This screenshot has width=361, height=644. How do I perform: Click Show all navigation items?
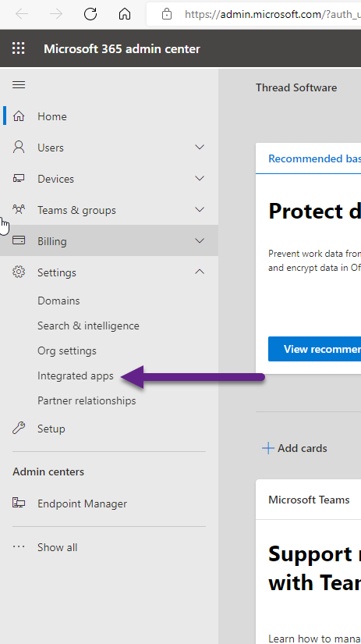(x=58, y=547)
